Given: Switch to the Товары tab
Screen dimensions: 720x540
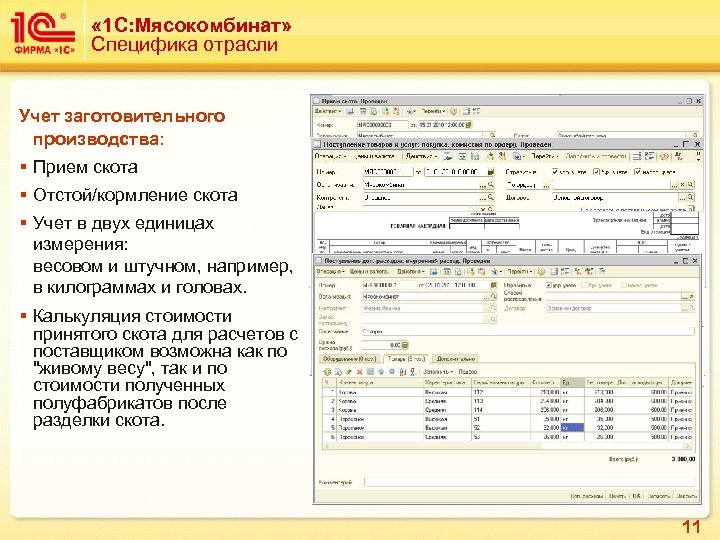Looking at the screenshot, I should [x=406, y=359].
